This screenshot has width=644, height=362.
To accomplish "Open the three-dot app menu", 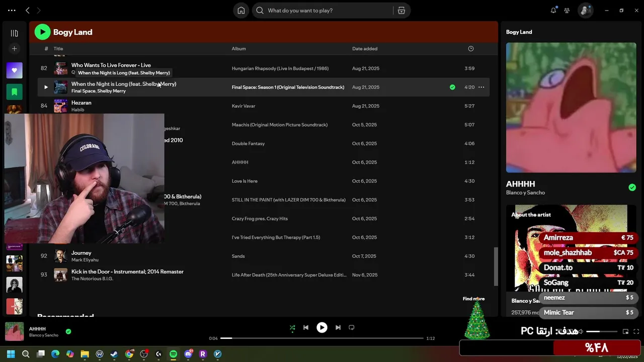I will (x=12, y=10).
